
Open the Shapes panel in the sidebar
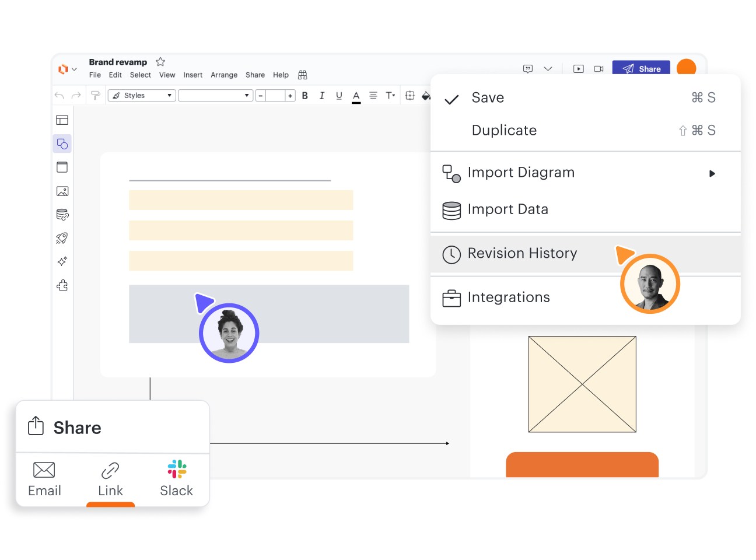click(62, 143)
